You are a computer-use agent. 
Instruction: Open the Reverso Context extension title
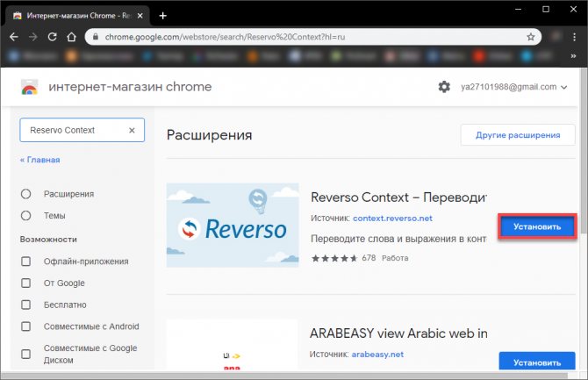398,197
